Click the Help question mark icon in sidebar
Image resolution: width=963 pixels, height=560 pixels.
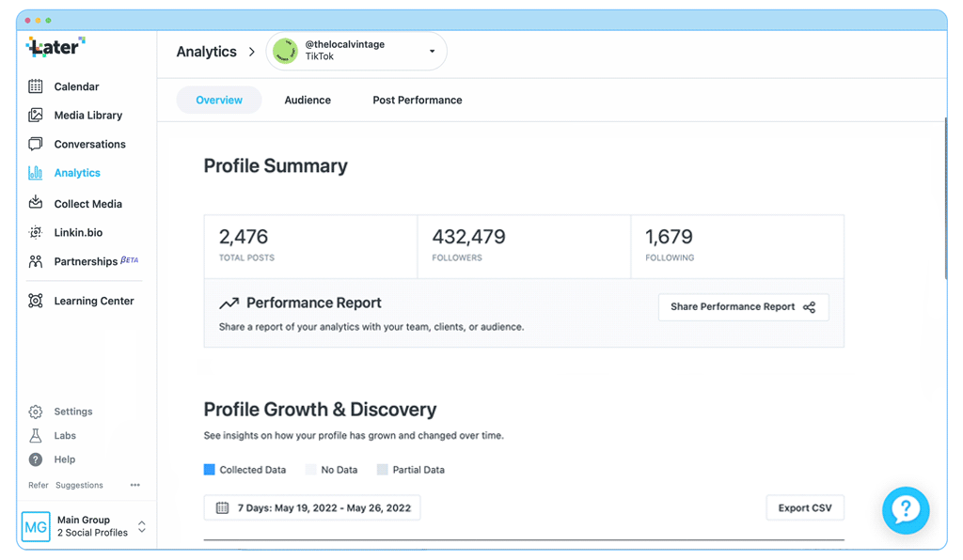pos(36,459)
